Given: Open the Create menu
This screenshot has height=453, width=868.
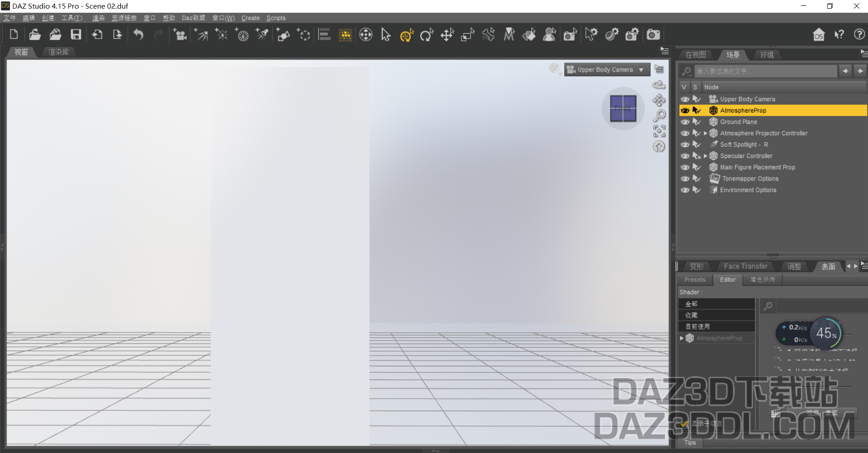Looking at the screenshot, I should (250, 18).
